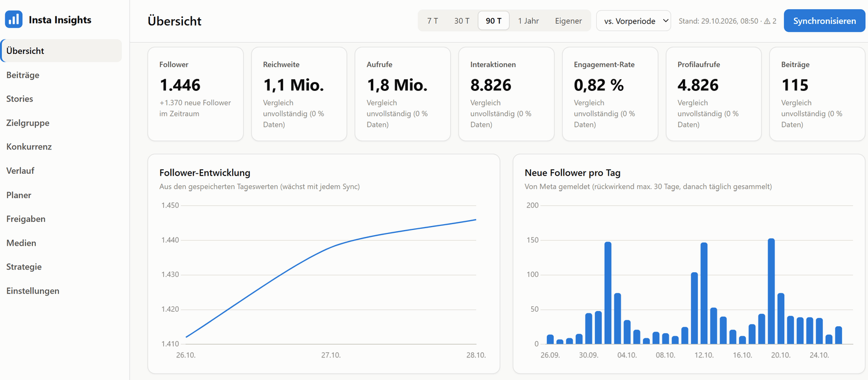Image resolution: width=868 pixels, height=380 pixels.
Task: Click the Insta Insights bar chart logo
Action: tap(14, 20)
